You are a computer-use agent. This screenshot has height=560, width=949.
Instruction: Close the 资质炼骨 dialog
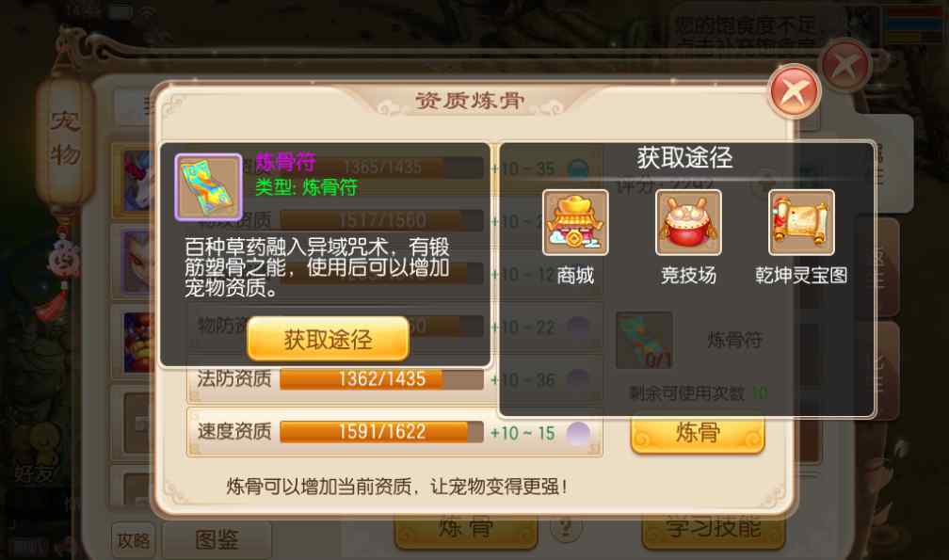pyautogui.click(x=794, y=91)
